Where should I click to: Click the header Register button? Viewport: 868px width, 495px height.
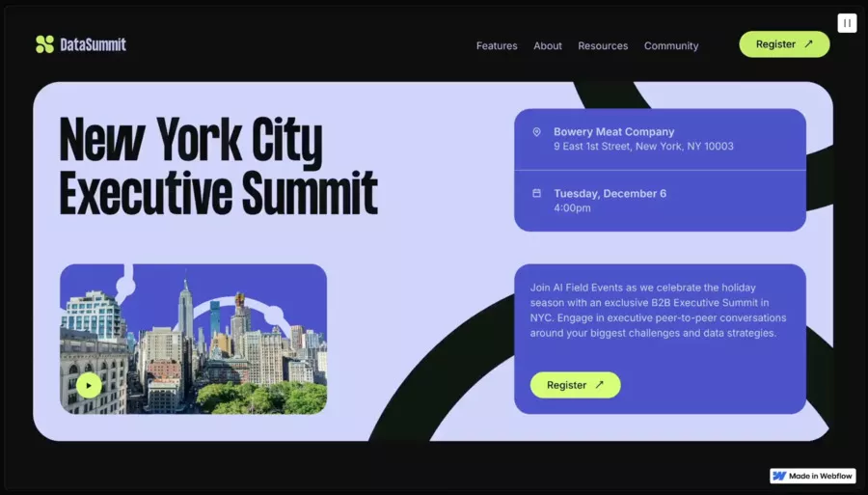pos(784,44)
